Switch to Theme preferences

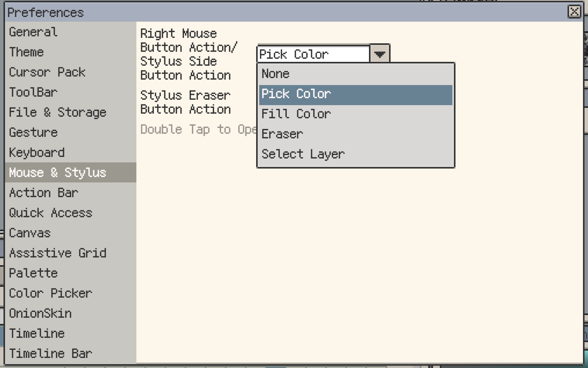(26, 52)
